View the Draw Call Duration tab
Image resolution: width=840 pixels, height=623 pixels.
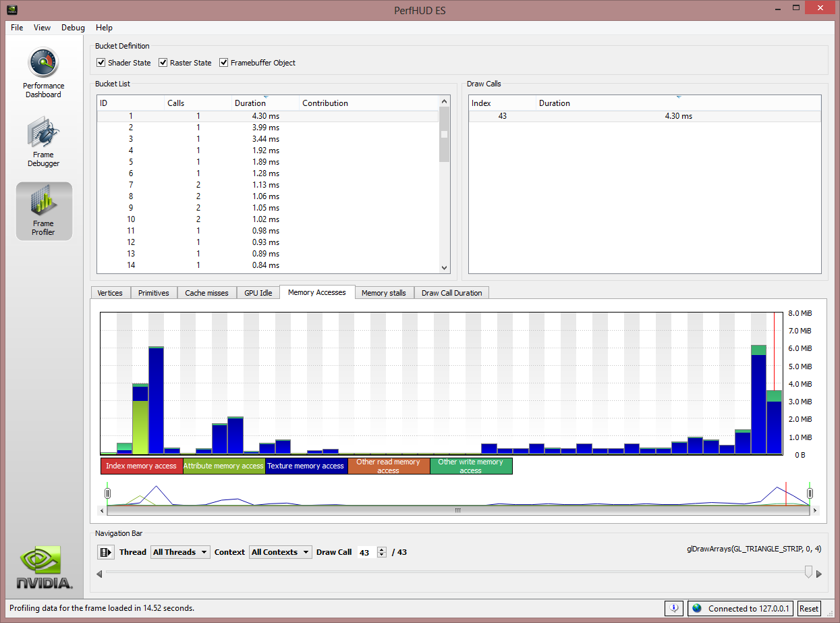452,293
